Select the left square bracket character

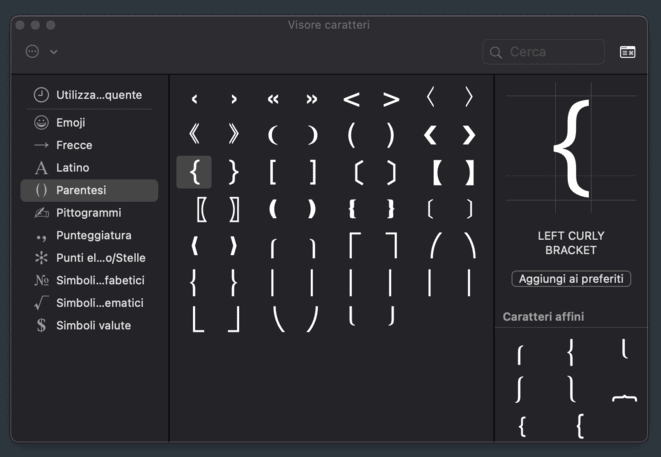click(272, 172)
